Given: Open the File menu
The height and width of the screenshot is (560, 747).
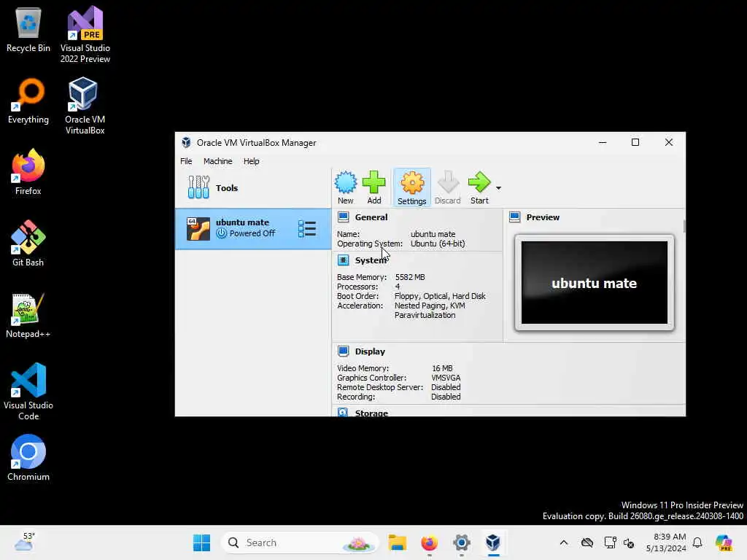Looking at the screenshot, I should pos(186,161).
